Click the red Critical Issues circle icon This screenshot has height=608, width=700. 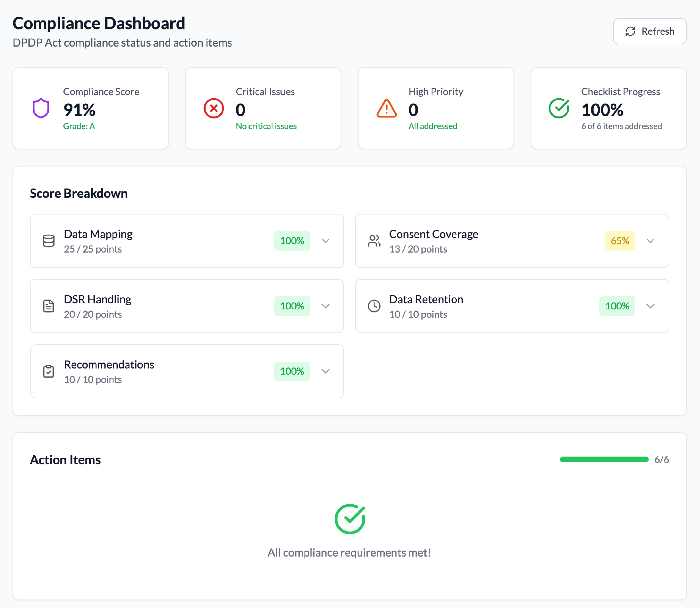pos(214,108)
